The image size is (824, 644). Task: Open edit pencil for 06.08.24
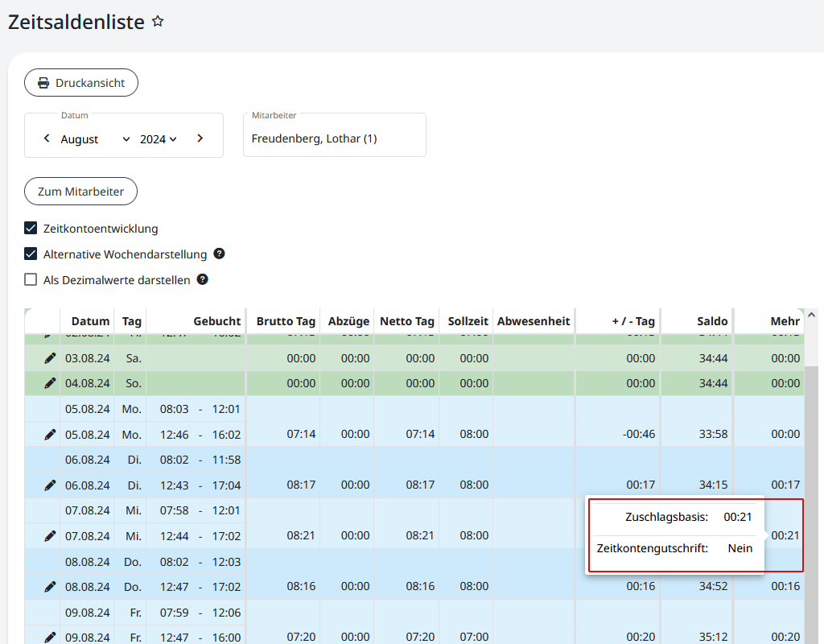(x=50, y=485)
